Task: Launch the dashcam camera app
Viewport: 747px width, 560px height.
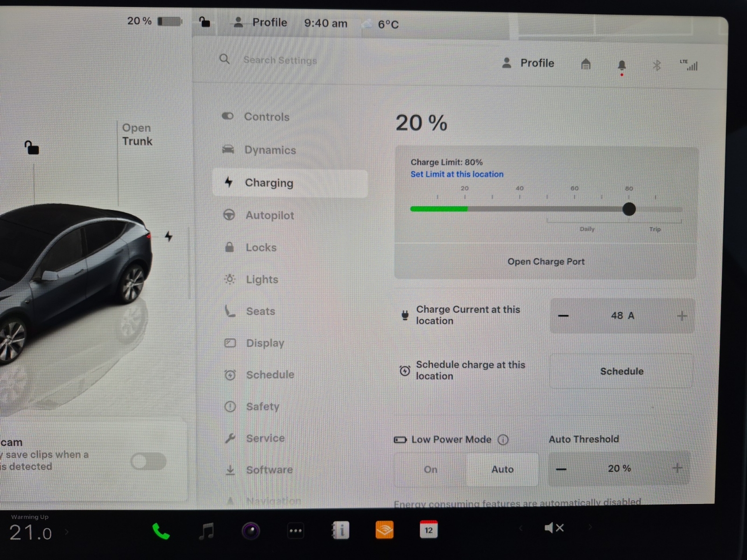Action: coord(251,531)
